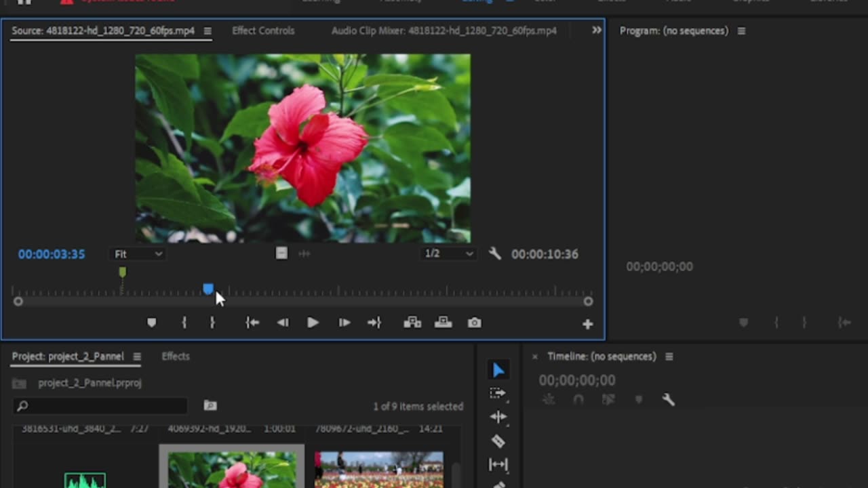Image resolution: width=868 pixels, height=488 pixels.
Task: Play the source clip
Action: coord(313,323)
